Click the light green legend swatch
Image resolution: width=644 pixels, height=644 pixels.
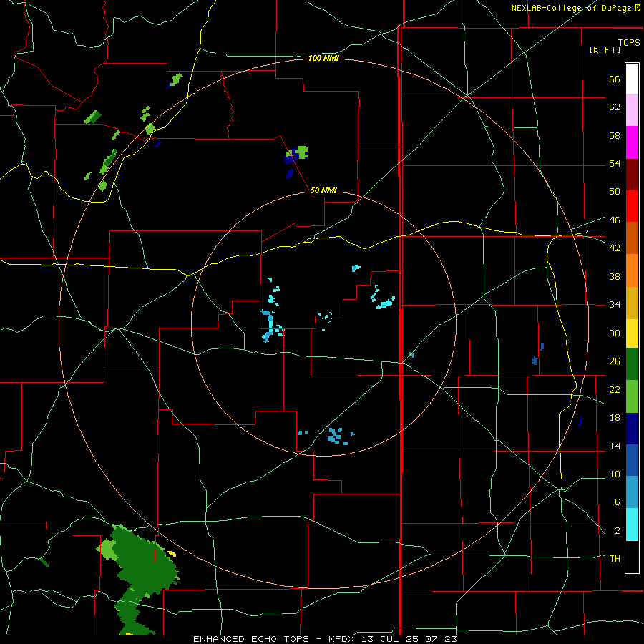(632, 396)
